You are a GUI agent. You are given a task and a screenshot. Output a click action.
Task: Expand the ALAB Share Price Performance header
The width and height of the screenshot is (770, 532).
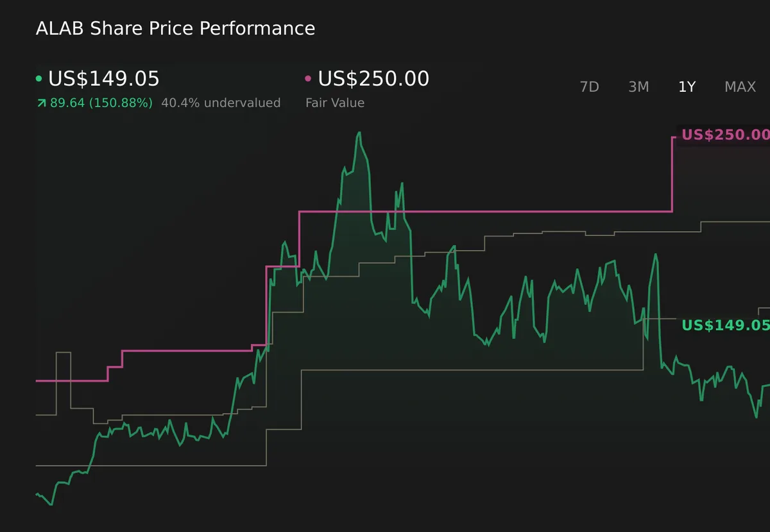click(x=175, y=28)
